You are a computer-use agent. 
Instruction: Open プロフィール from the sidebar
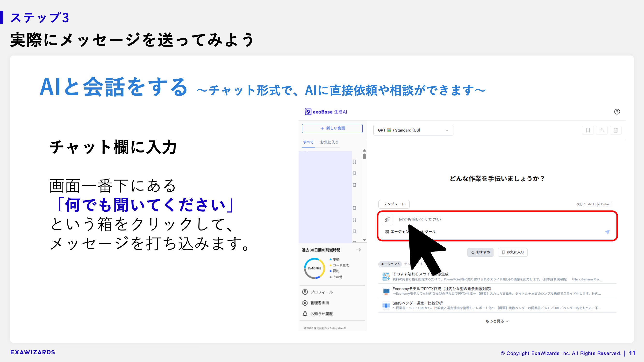tap(317, 292)
